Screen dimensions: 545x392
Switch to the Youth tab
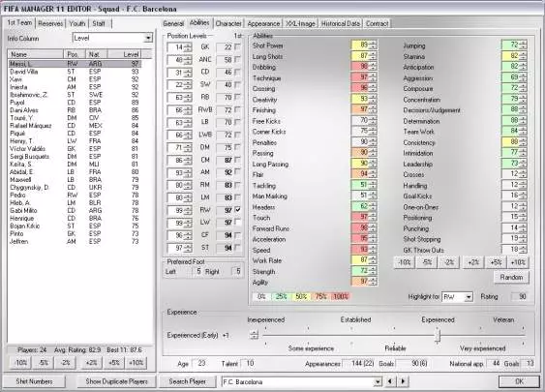pos(77,23)
